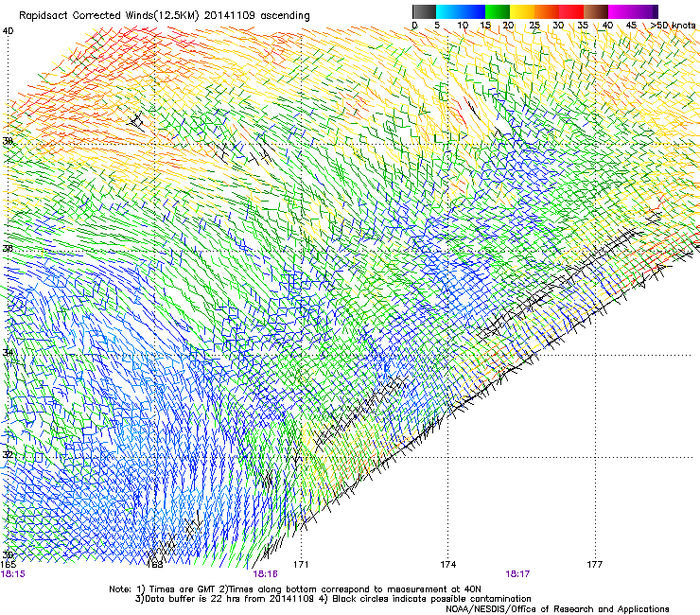Click the '165' longitude axis label
This screenshot has height=615, width=700.
pos(8,565)
